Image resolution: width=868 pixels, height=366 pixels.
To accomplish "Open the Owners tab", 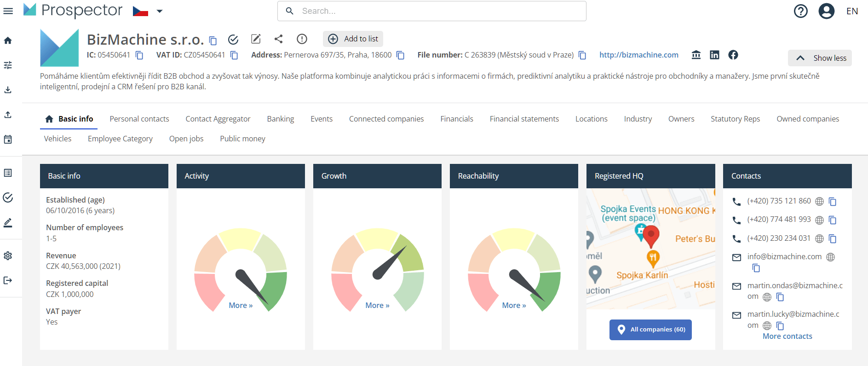I will tap(681, 119).
